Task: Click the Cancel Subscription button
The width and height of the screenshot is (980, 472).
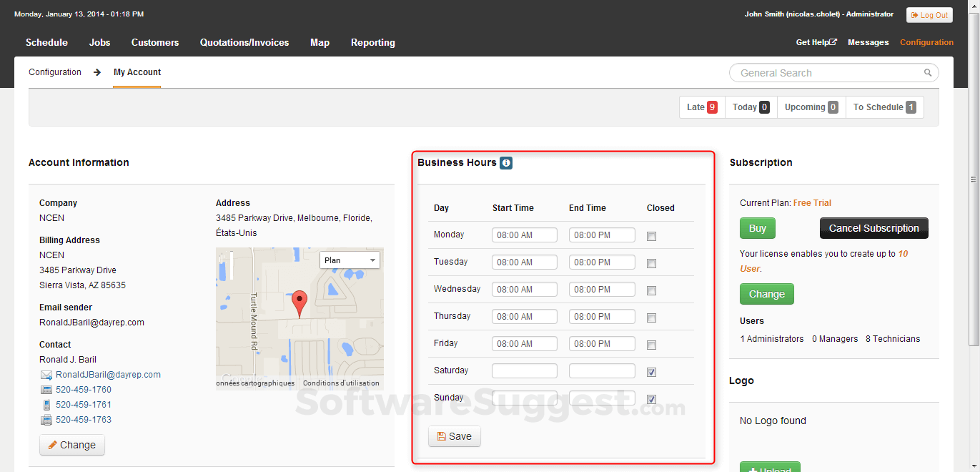Action: 873,228
